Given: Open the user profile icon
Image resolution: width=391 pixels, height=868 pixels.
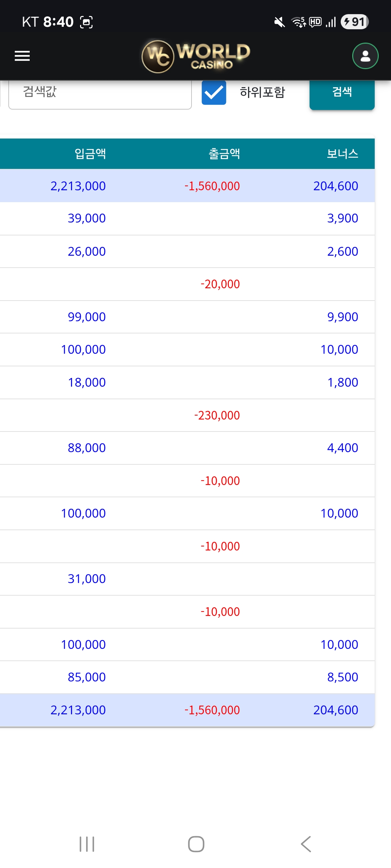Looking at the screenshot, I should click(x=365, y=56).
